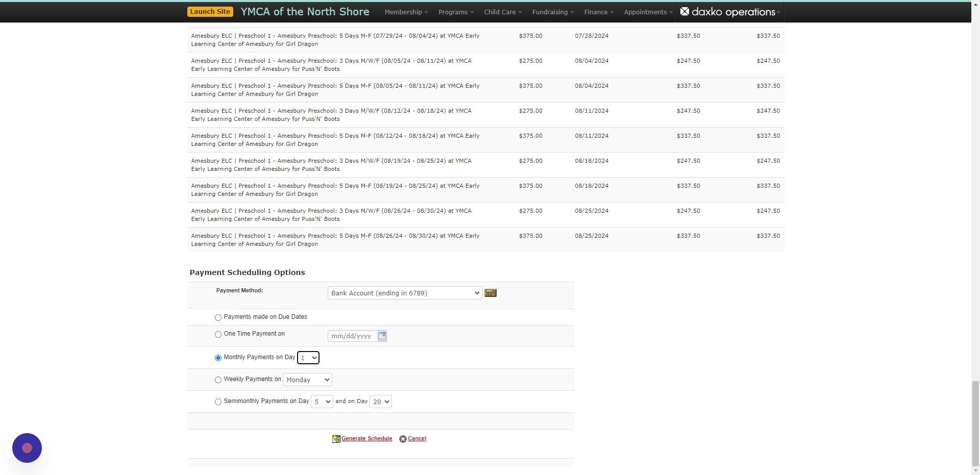
Task: Click the Puss'N' Boots 08/26/24 - 08/30/24 row description
Action: pyautogui.click(x=331, y=215)
